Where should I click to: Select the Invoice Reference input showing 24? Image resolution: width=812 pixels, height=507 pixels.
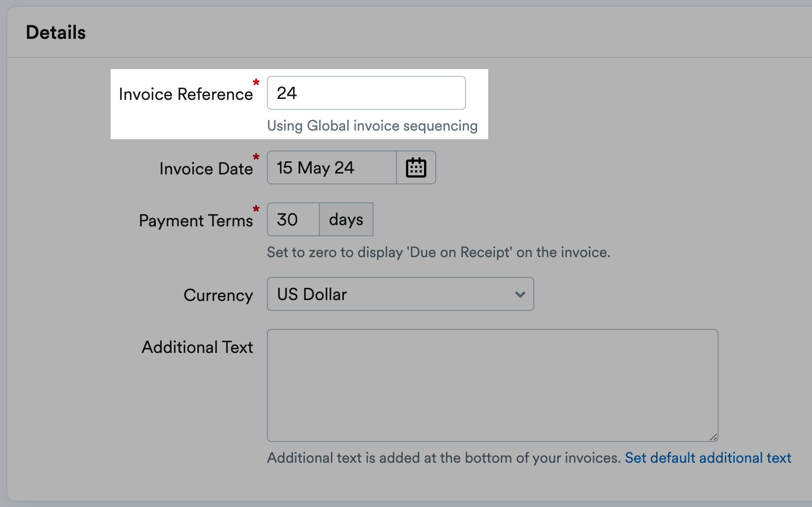(x=366, y=93)
